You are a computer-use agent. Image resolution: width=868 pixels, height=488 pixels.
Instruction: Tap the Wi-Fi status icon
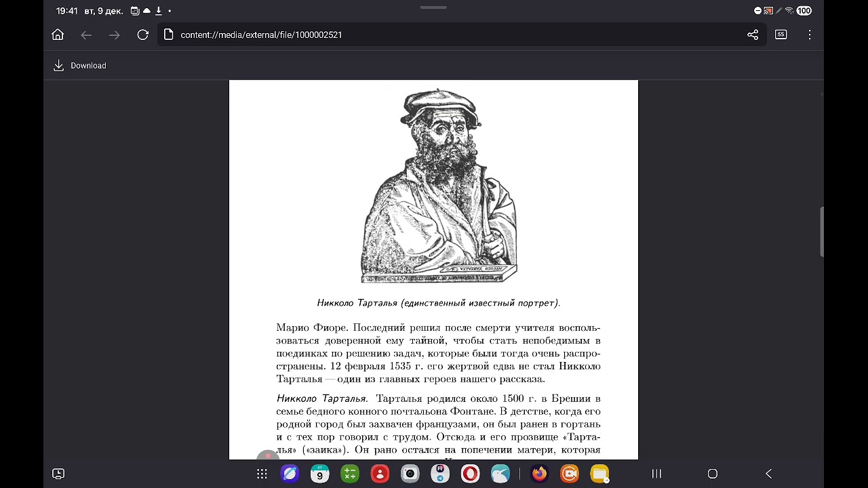[789, 11]
